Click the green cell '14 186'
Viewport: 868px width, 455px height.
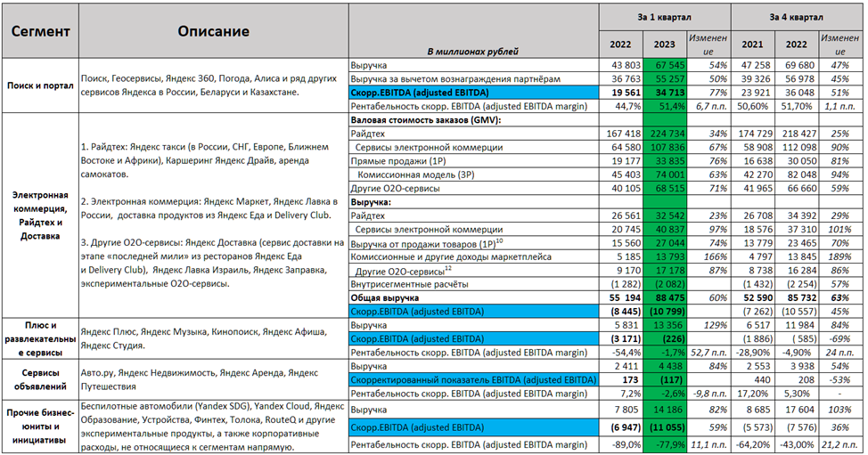[x=664, y=410]
